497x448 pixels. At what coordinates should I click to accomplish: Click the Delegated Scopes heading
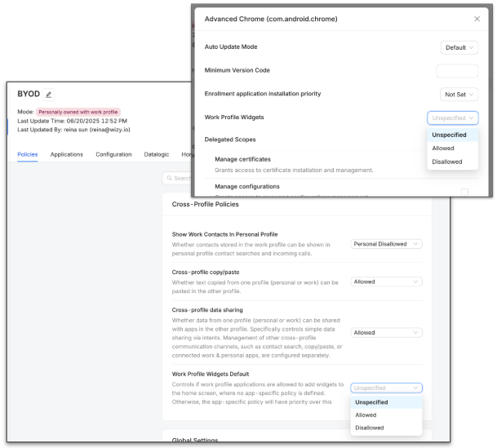(x=230, y=140)
